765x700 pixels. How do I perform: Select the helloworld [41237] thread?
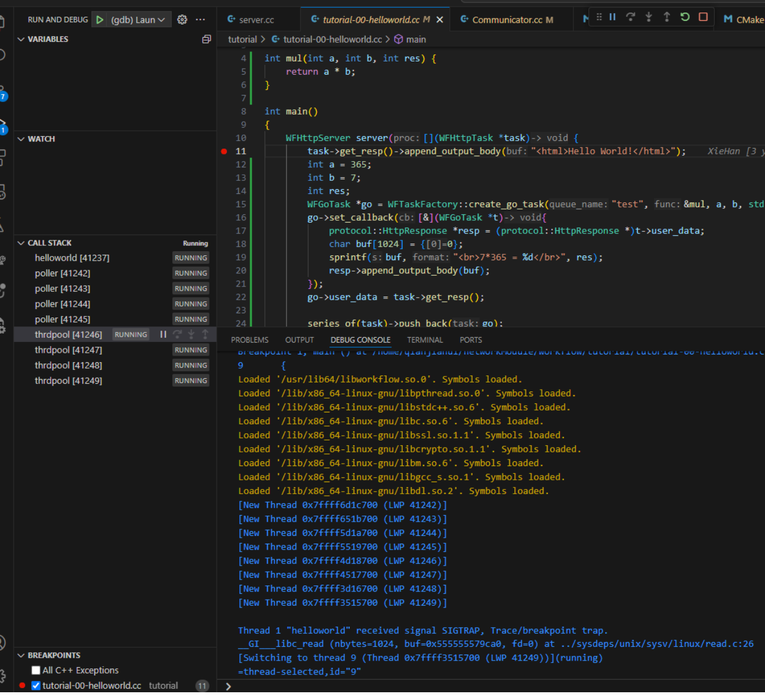(72, 258)
